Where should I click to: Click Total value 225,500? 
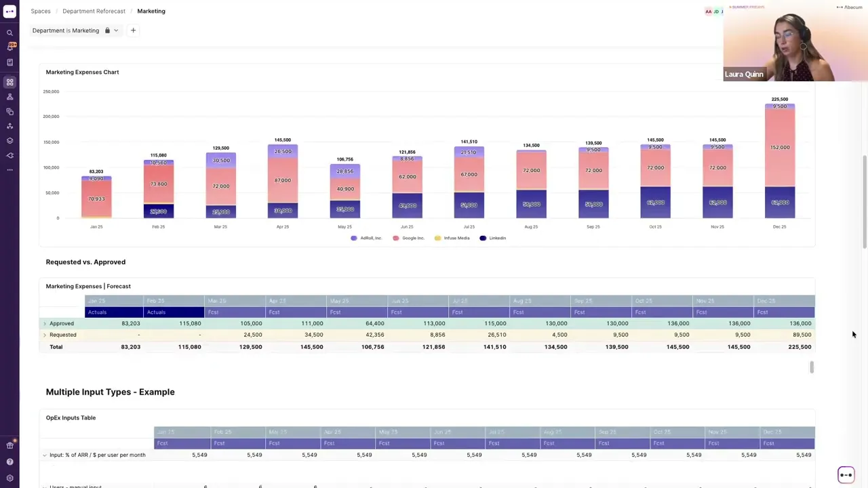tap(800, 347)
